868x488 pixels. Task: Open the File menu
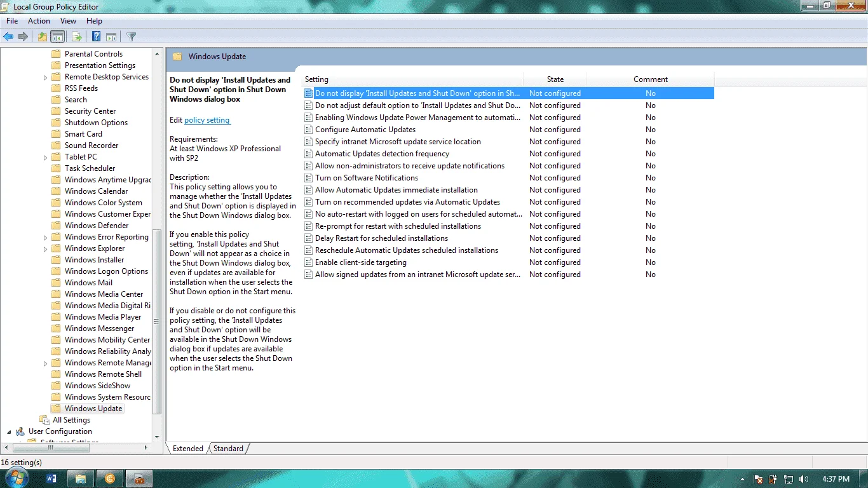(12, 21)
